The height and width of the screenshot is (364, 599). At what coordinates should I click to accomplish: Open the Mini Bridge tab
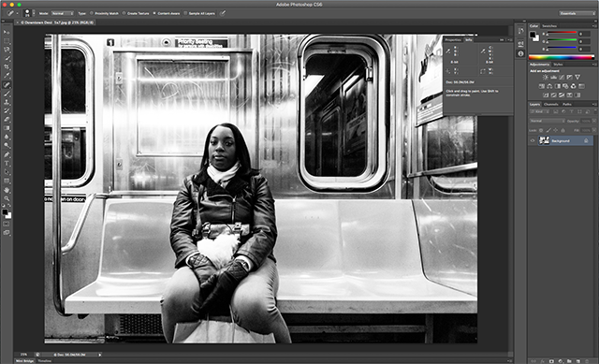(x=24, y=361)
